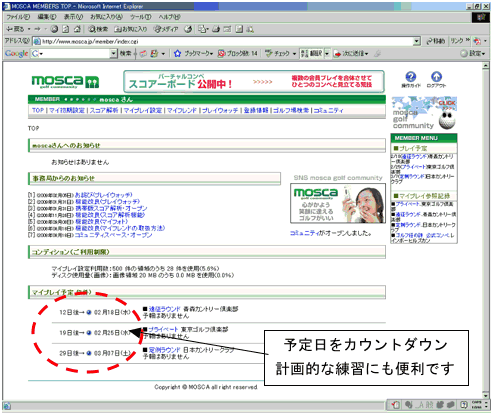
Task: Click the 検索 button on Google toolbar
Action: [x=126, y=53]
